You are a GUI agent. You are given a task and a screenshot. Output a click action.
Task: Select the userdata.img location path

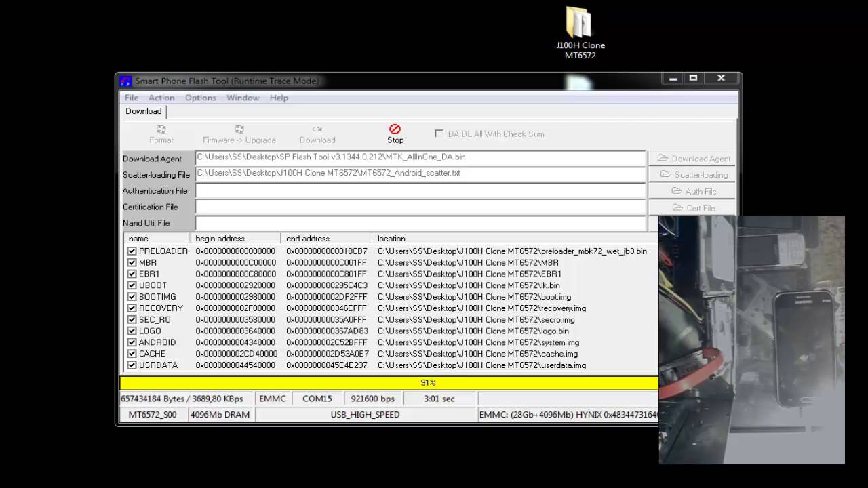[x=481, y=365]
